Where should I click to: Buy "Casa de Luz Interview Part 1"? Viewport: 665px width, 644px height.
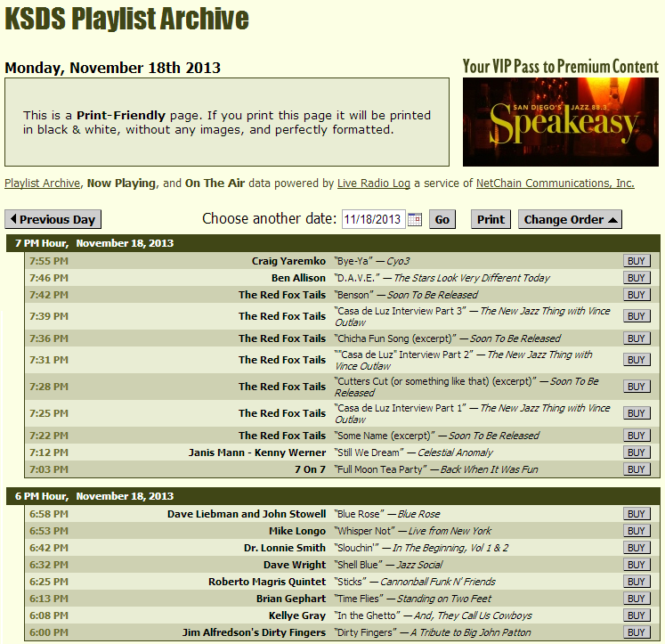[x=637, y=413]
